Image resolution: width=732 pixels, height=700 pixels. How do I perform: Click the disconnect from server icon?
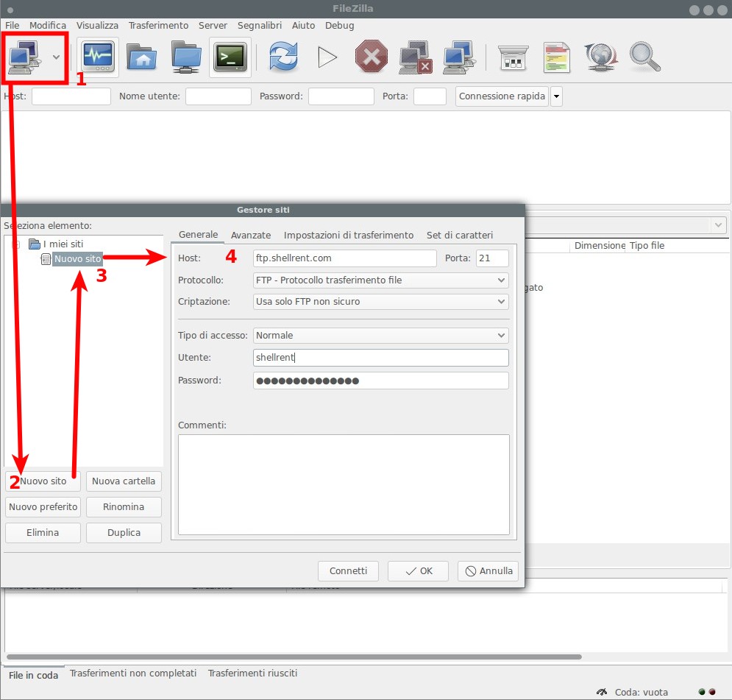pos(416,57)
